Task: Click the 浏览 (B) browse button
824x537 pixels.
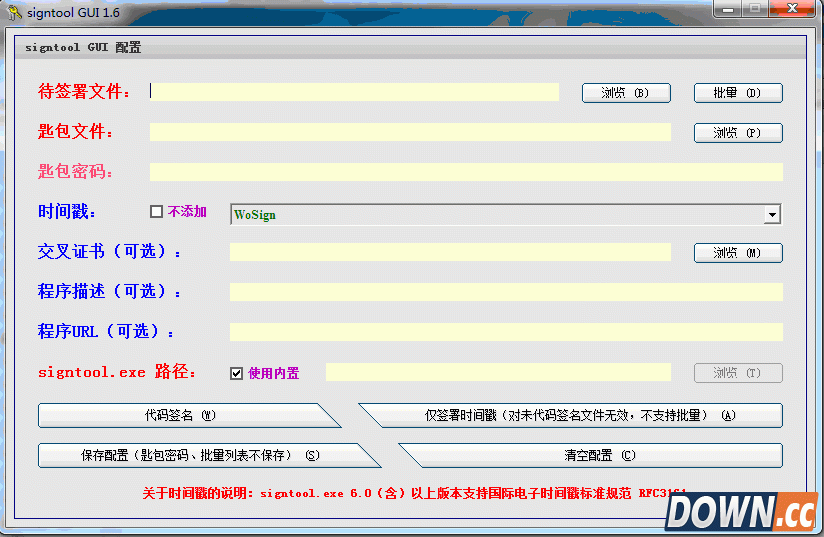Action: [626, 93]
